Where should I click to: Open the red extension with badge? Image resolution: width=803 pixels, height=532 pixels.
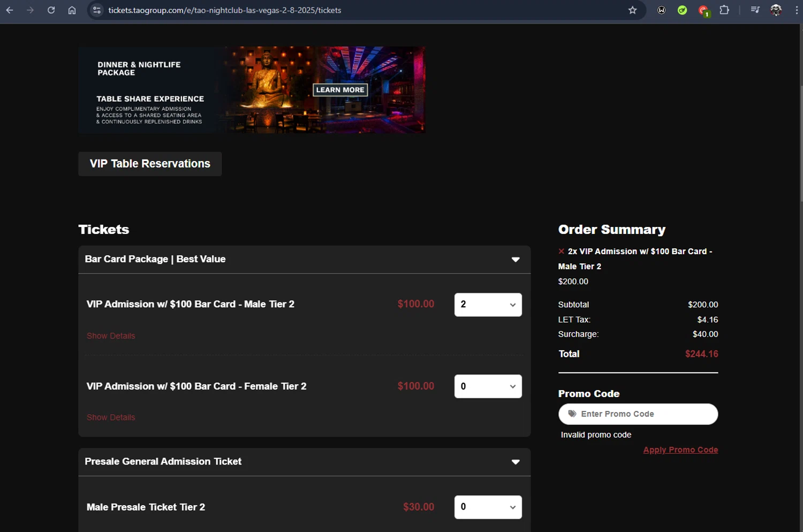point(703,11)
